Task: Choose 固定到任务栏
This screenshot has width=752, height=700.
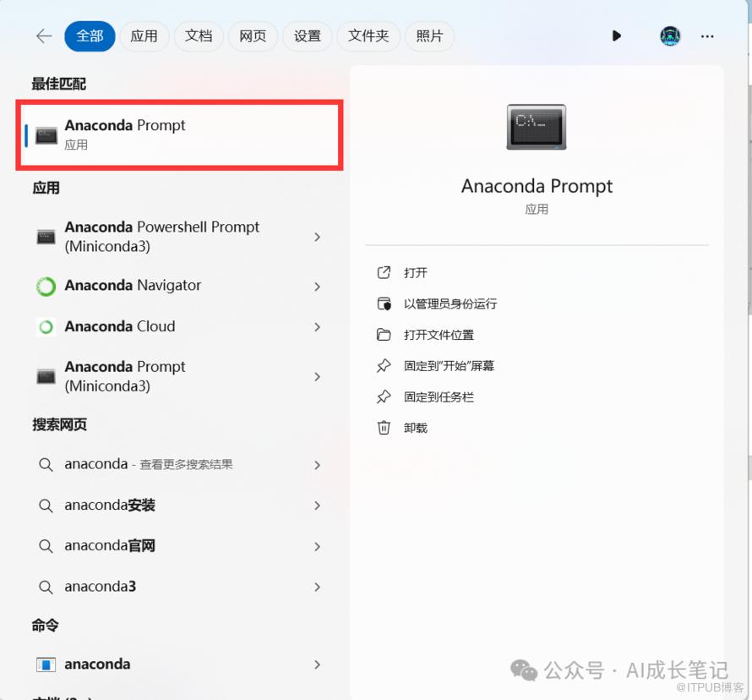Action: click(x=439, y=396)
